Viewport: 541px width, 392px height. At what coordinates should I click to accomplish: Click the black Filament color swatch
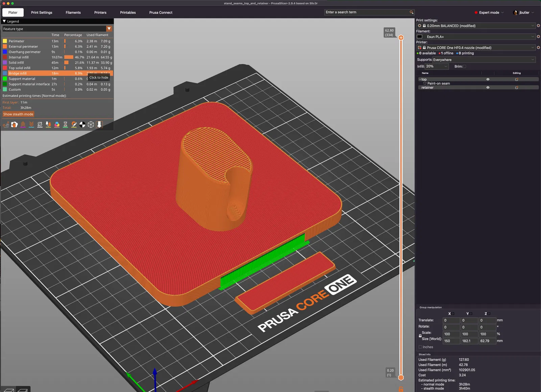[x=420, y=37]
